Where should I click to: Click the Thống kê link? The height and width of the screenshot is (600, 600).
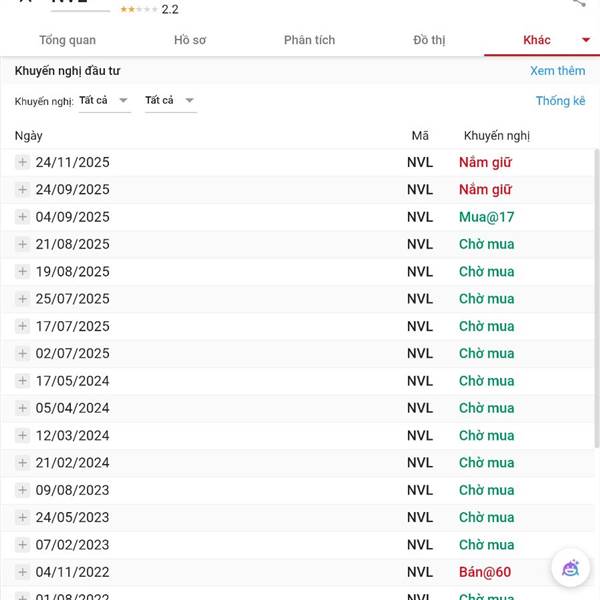[560, 101]
